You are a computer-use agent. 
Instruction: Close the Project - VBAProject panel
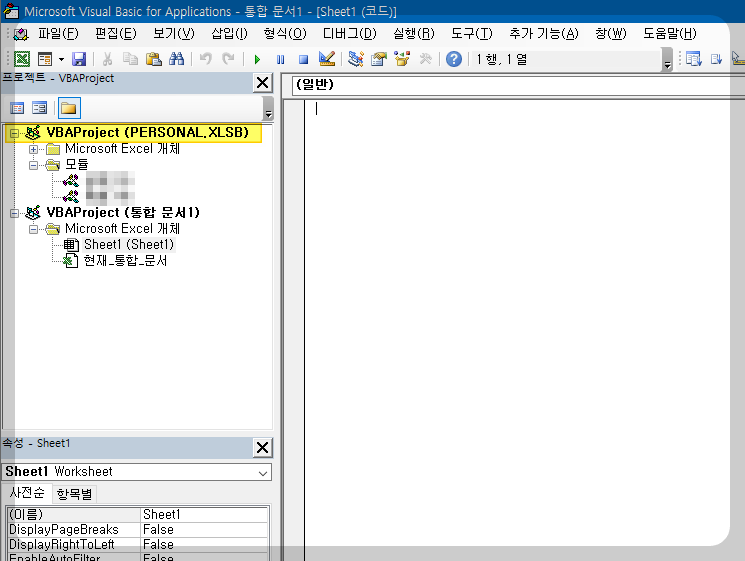(x=262, y=83)
